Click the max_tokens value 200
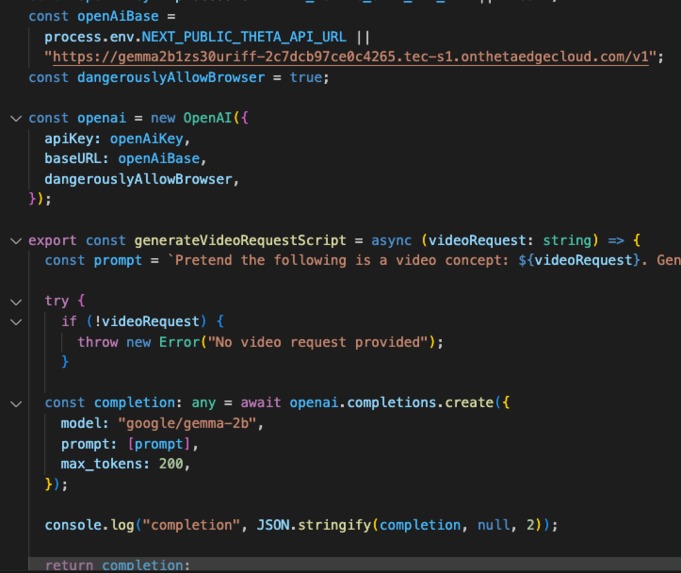Viewport: 681px width, 573px height. (171, 464)
